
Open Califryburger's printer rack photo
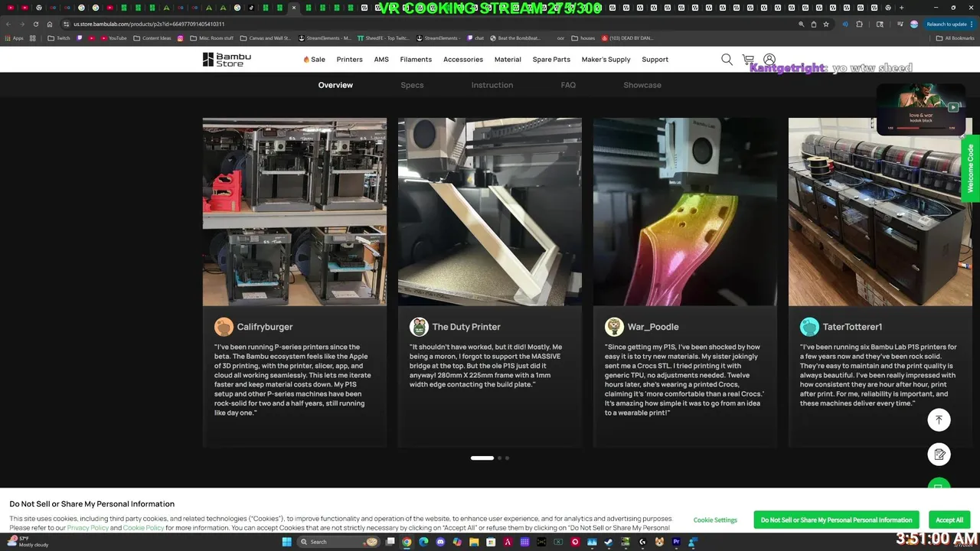[x=295, y=212]
